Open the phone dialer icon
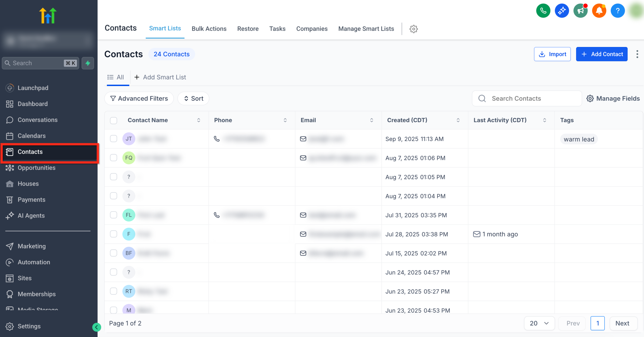644x337 pixels. point(543,11)
